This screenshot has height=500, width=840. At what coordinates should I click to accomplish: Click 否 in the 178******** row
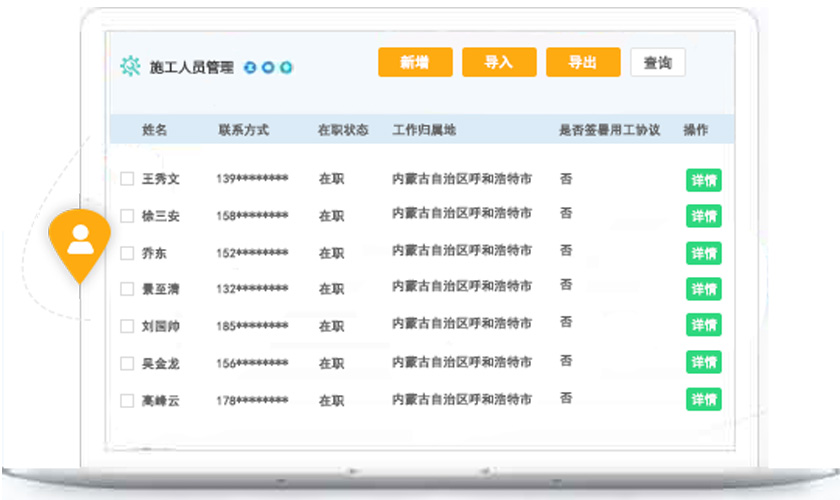(566, 398)
